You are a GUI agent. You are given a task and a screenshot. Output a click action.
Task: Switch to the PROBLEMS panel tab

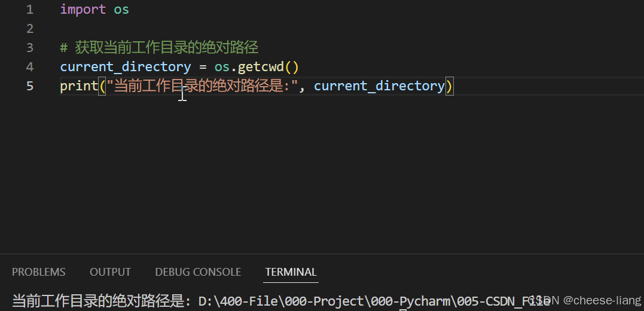pyautogui.click(x=39, y=272)
